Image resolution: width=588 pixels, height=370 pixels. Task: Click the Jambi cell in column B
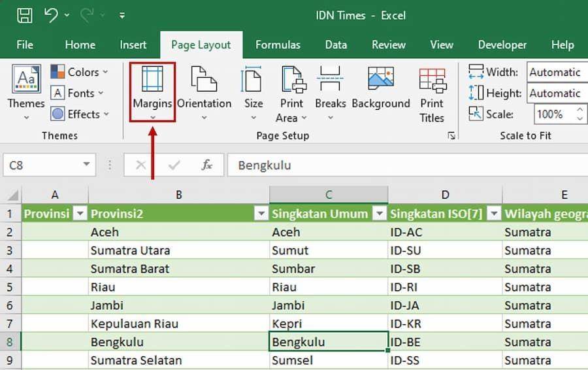tap(179, 305)
